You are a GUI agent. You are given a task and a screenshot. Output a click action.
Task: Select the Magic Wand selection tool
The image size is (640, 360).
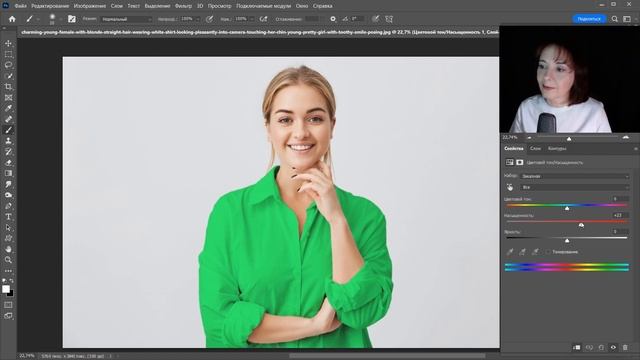(x=8, y=76)
